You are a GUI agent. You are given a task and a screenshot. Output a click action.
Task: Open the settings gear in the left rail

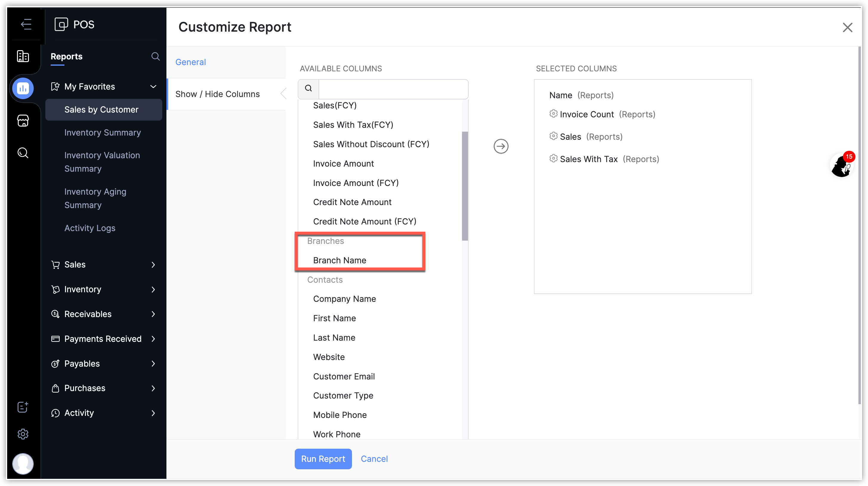coord(23,434)
